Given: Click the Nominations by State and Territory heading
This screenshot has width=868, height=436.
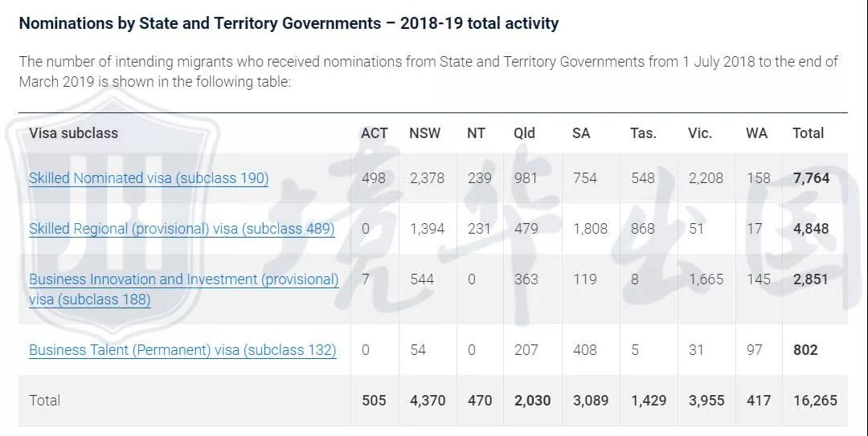Looking at the screenshot, I should [289, 23].
